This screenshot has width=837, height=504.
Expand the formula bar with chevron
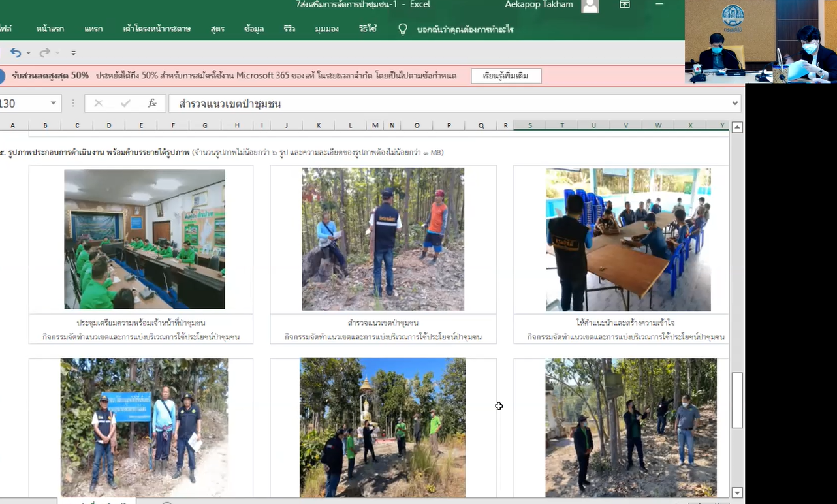click(735, 103)
